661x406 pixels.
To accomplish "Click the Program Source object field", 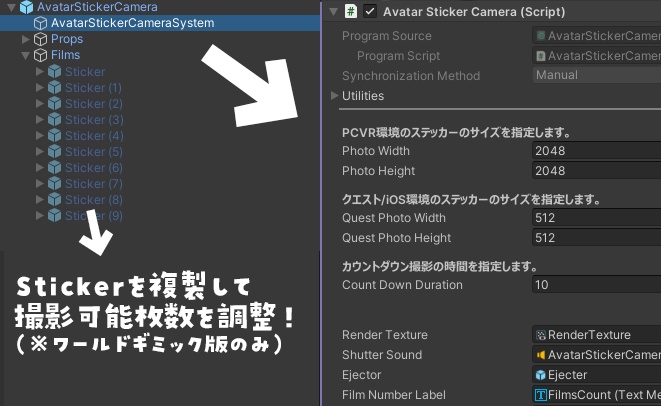I will [597, 36].
